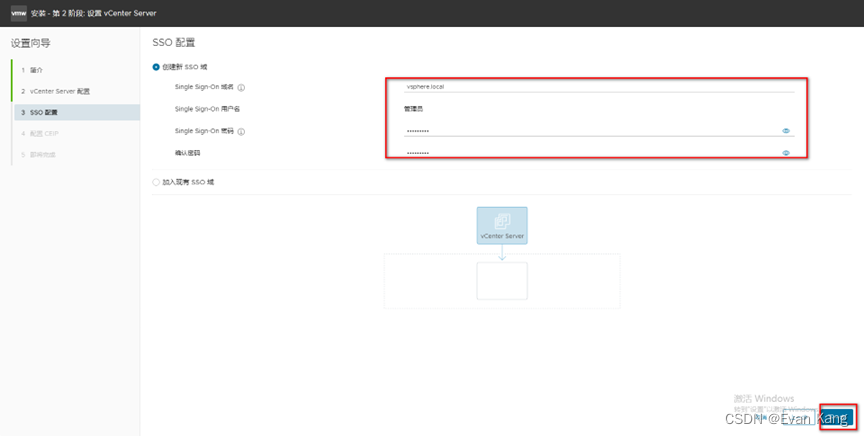
Task: Go to wizard step 1 简介
Action: point(36,70)
